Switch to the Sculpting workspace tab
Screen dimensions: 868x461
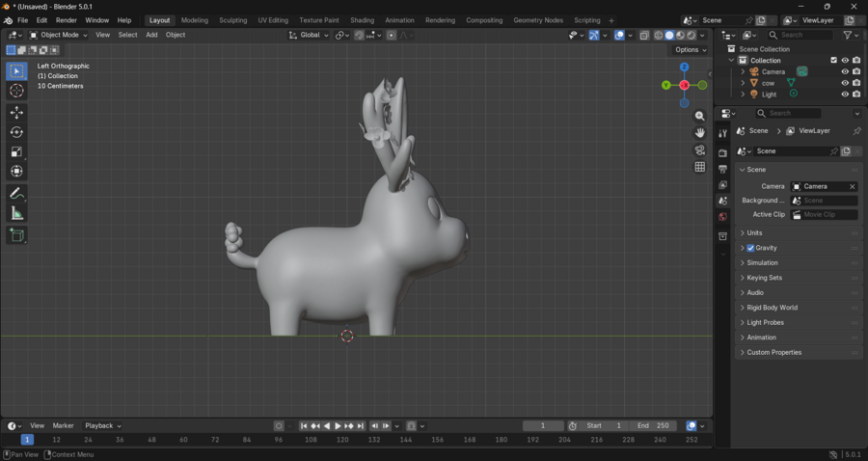[x=232, y=20]
